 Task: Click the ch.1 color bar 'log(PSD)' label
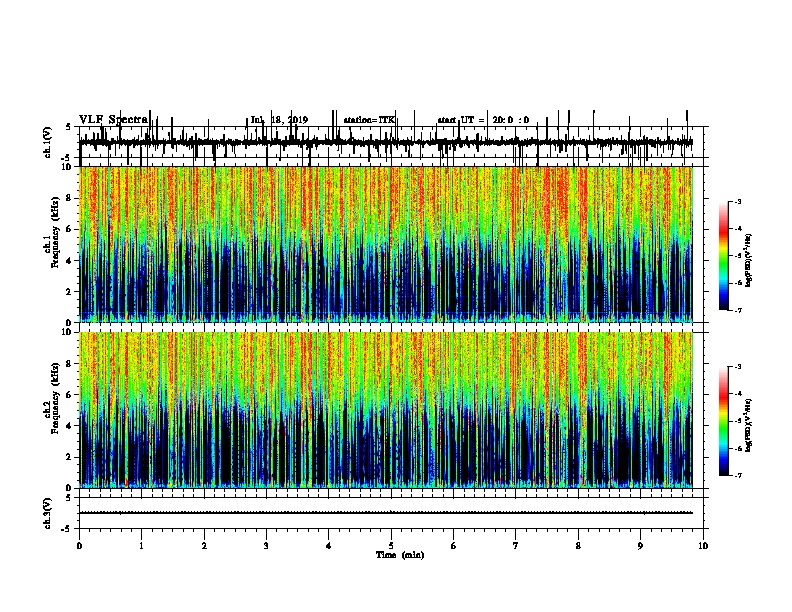[x=749, y=261]
